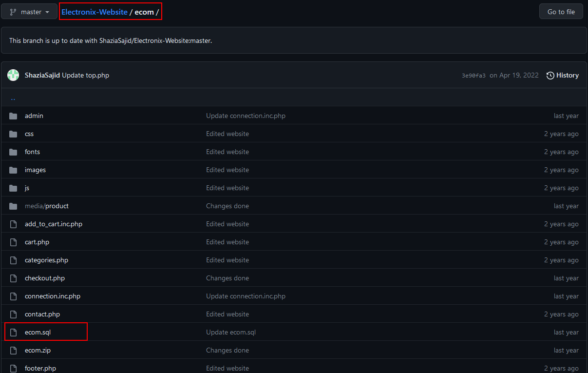Click the file icon beside ecom.sql

click(x=13, y=333)
